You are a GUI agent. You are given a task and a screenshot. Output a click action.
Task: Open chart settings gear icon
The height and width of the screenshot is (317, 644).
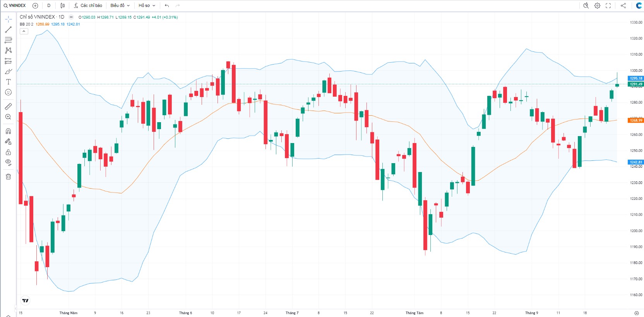[x=597, y=5]
